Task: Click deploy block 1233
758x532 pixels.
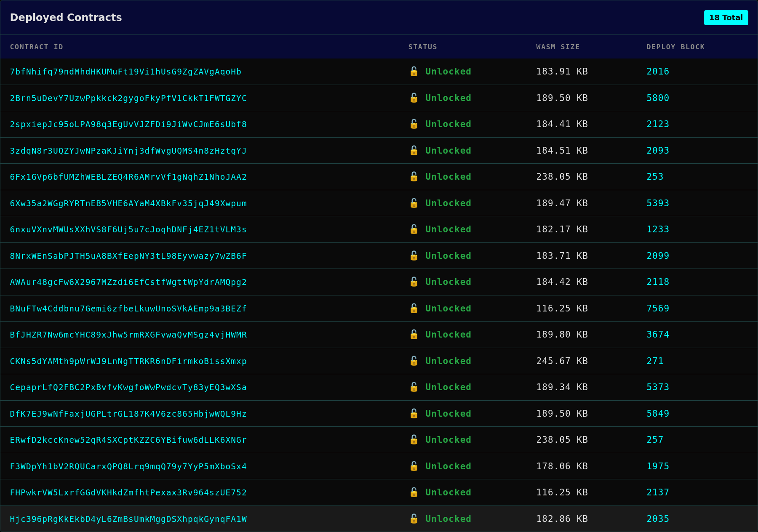Action: coord(658,229)
